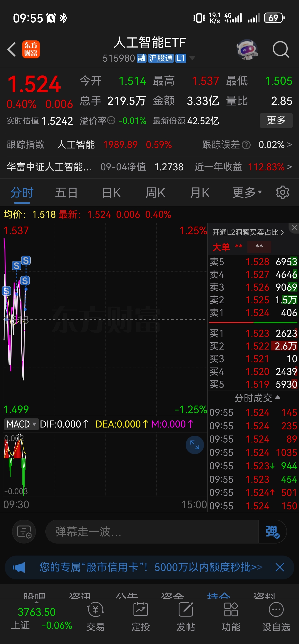Image resolution: width=299 pixels, height=644 pixels.
Task: Tap the 买2 1.522 order row
Action: (253, 346)
